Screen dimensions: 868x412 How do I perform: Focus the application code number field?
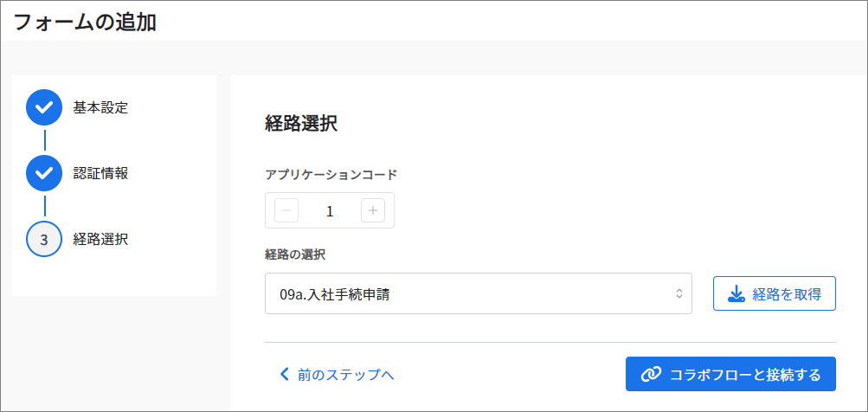[x=330, y=210]
